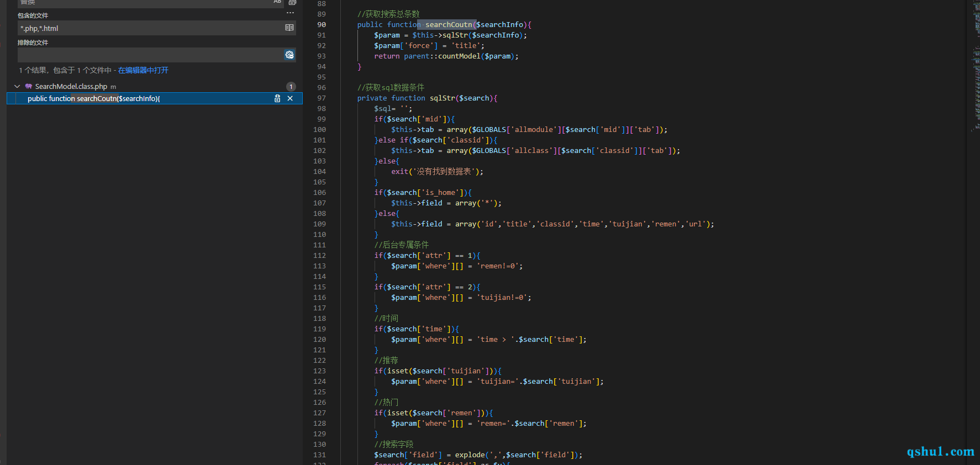The image size is (980, 465).
Task: Click the line "'tuijian='.$search['tuijian'];"
Action: tap(497, 381)
